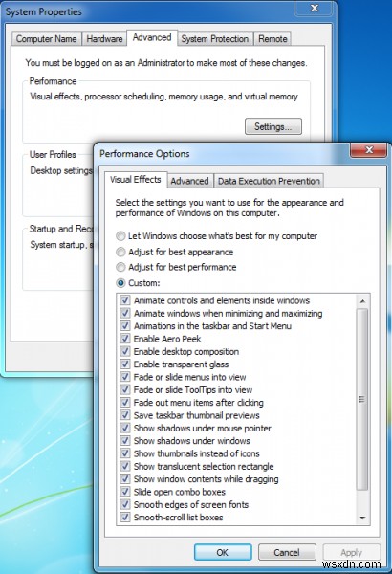This screenshot has width=392, height=574.
Task: Click OK in Performance Options
Action: [x=223, y=552]
